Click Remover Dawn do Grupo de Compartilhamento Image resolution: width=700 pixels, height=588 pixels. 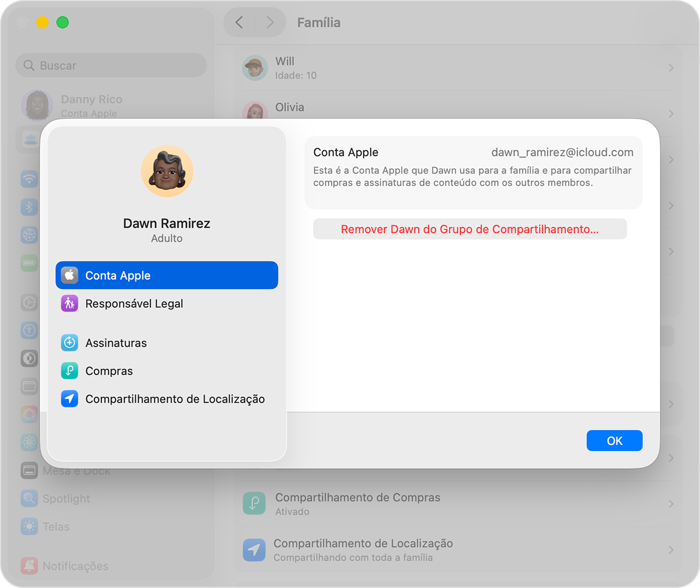(x=470, y=229)
